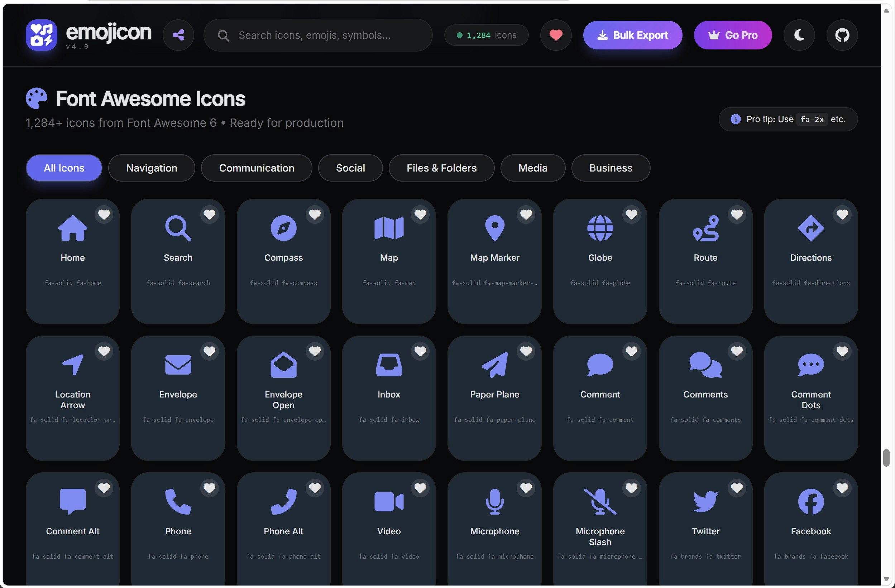Viewport: 895px width, 588px height.
Task: Click the scrollbar down arrow
Action: [886, 579]
